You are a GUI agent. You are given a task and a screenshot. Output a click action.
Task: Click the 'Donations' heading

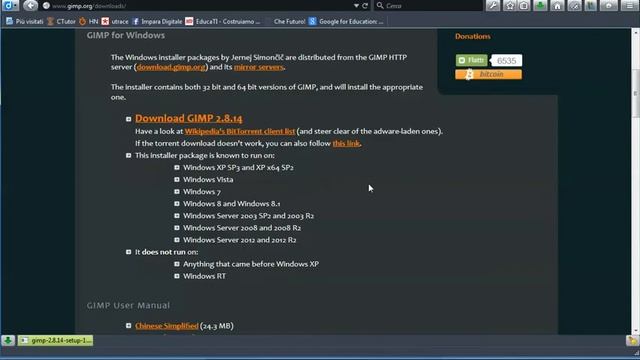click(473, 36)
